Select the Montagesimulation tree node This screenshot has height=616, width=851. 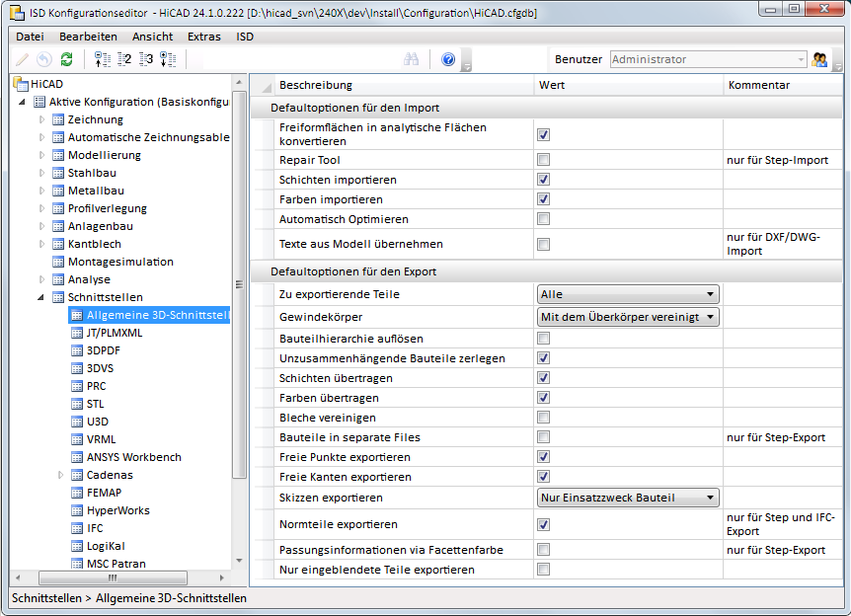120,262
